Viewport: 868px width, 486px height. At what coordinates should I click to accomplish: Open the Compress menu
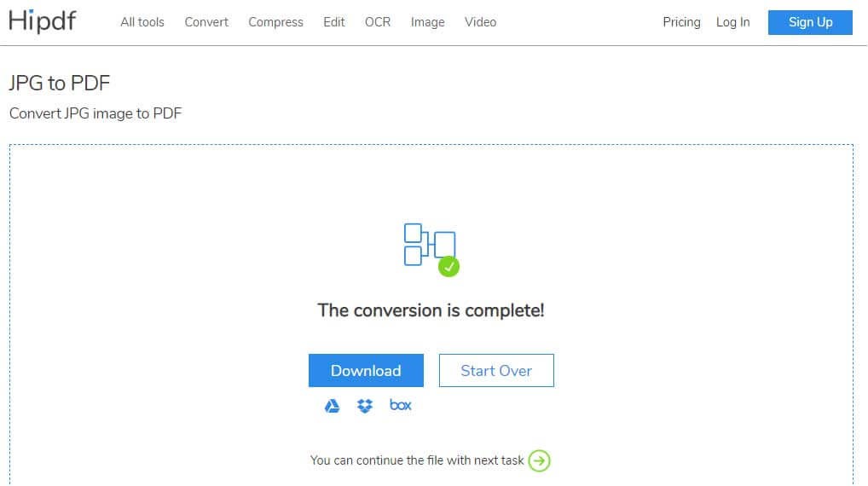[x=275, y=22]
